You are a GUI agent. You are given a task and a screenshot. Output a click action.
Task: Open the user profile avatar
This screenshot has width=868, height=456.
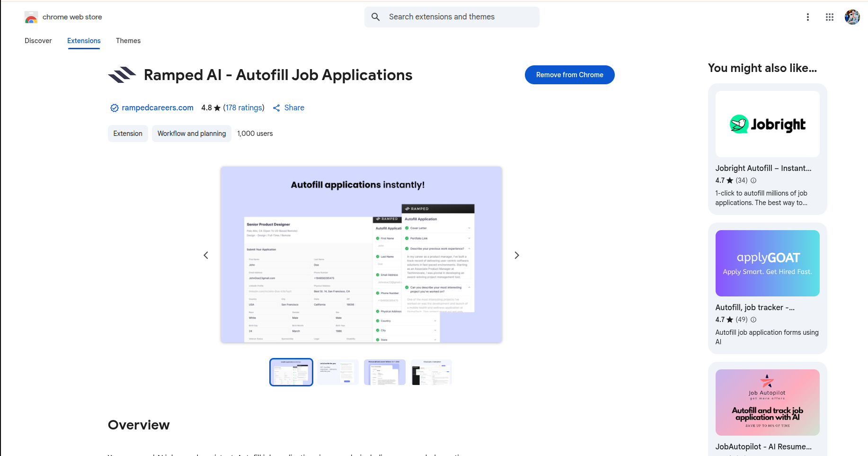(x=852, y=17)
